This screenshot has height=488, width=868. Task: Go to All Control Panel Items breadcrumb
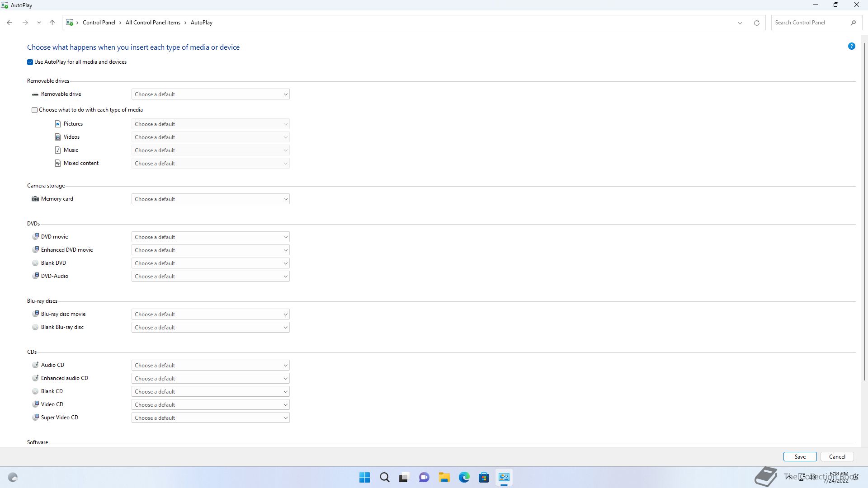tap(153, 23)
